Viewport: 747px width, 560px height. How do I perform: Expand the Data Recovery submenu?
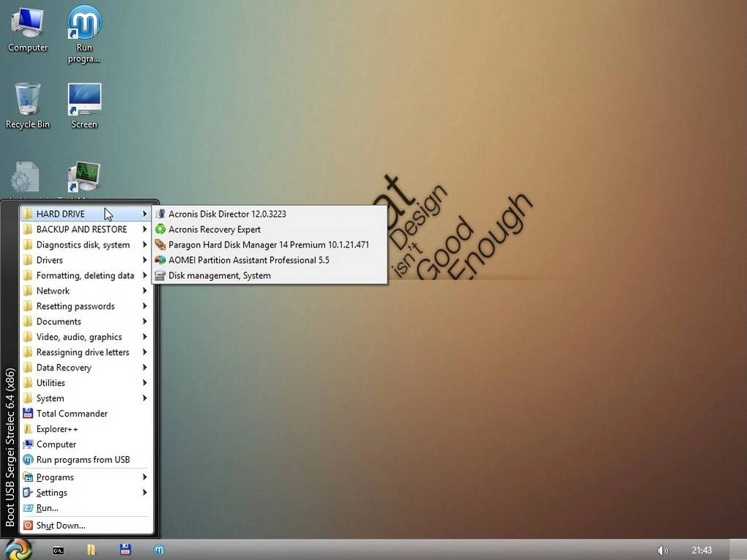(x=64, y=367)
